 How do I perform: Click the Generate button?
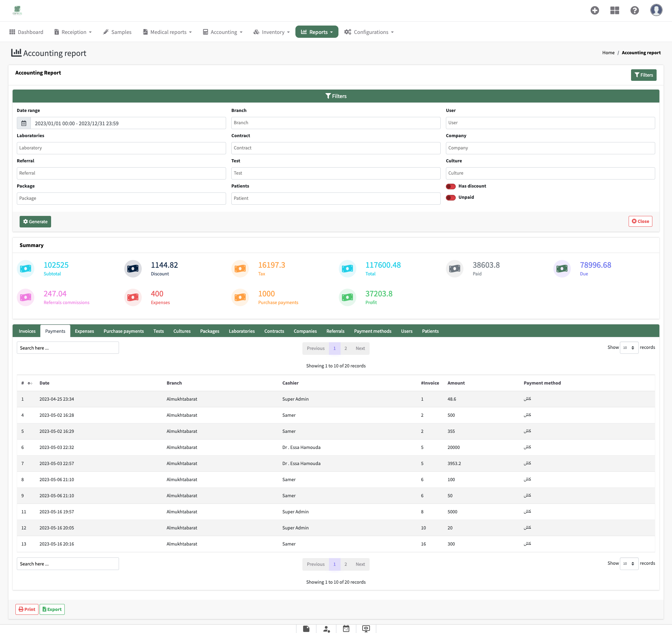pyautogui.click(x=35, y=221)
